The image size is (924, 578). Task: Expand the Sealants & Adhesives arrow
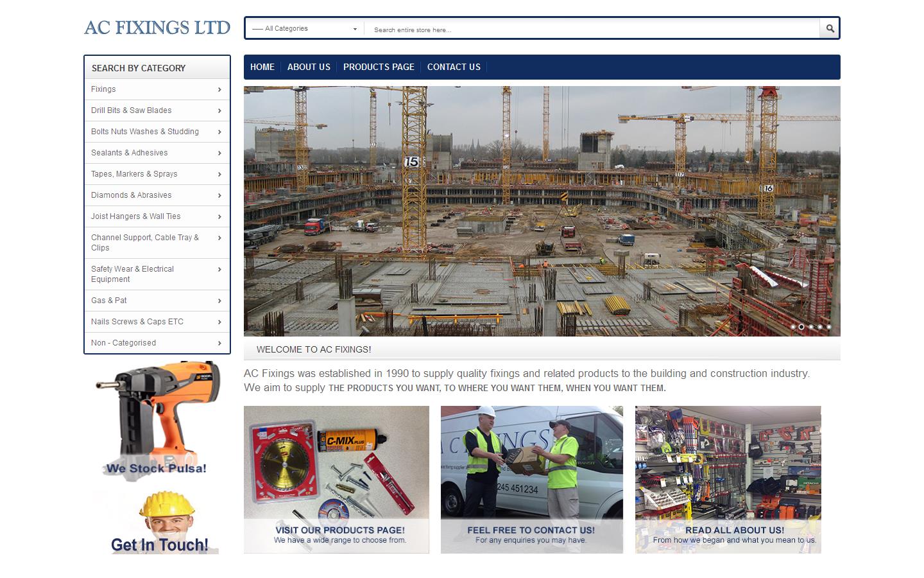pyautogui.click(x=219, y=153)
